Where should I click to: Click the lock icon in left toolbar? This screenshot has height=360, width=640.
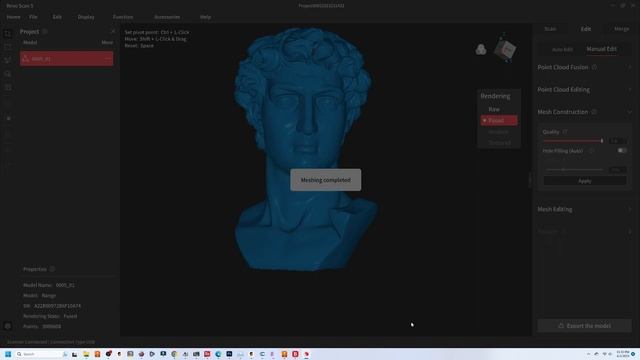8,118
